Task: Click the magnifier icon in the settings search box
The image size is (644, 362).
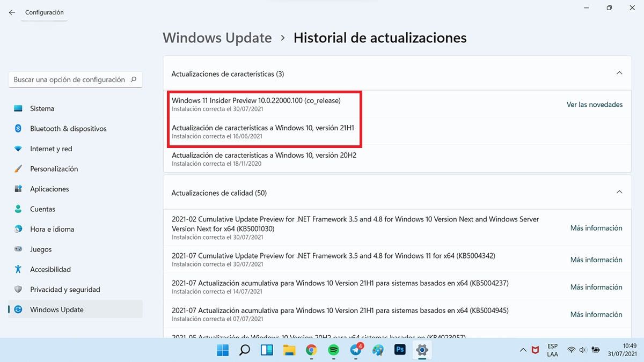Action: click(134, 79)
